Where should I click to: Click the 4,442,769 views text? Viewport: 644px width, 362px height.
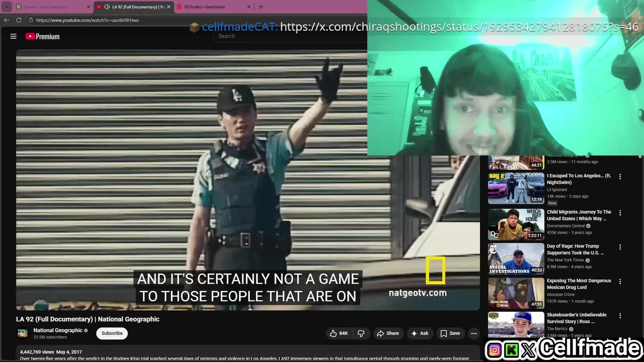click(x=37, y=352)
